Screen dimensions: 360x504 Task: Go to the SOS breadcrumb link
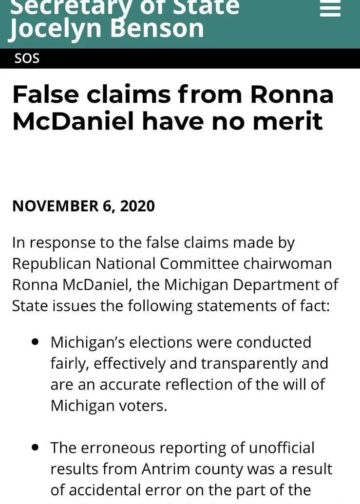point(27,59)
